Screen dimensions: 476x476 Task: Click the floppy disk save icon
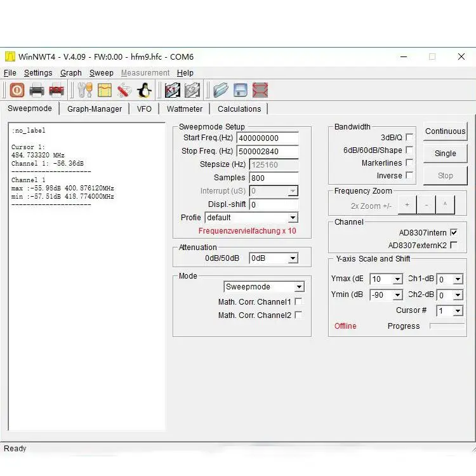[x=241, y=90]
